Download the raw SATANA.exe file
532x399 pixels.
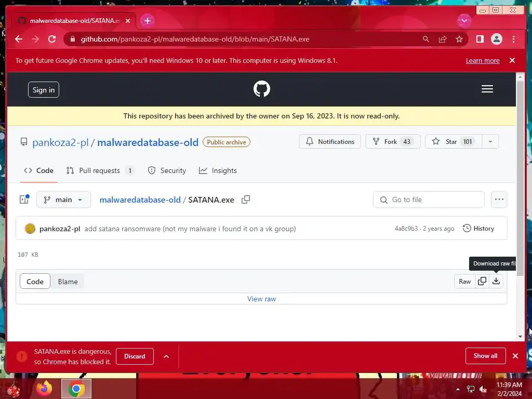[x=496, y=281]
